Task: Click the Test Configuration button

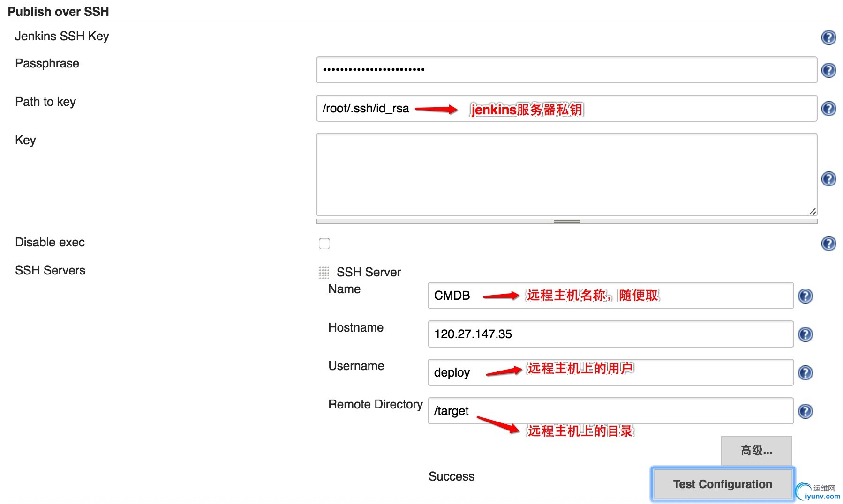Action: coord(723,484)
